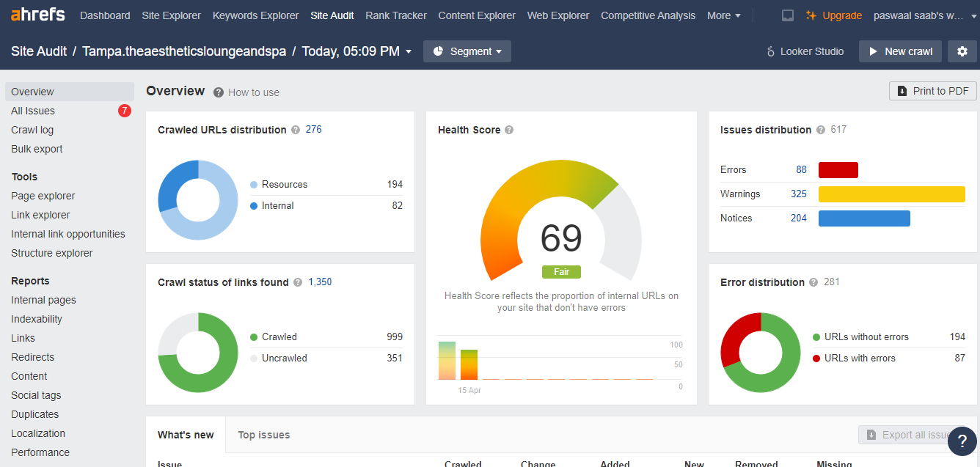The image size is (980, 467).
Task: Go to Dashboard in the top menu
Action: tap(105, 15)
